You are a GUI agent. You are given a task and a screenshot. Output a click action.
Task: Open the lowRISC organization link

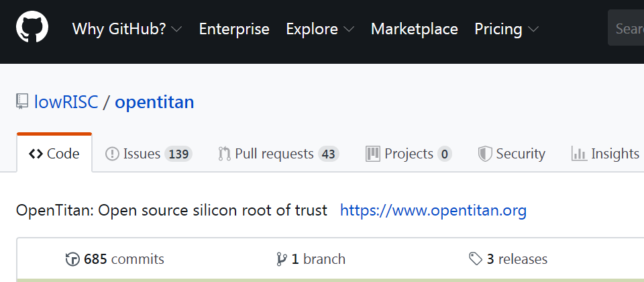click(x=66, y=102)
